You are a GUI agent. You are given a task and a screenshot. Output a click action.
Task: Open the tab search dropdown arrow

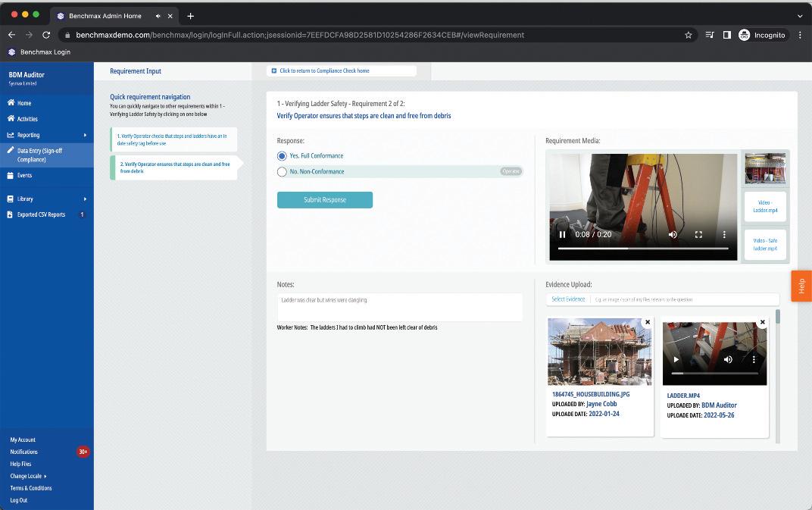800,16
